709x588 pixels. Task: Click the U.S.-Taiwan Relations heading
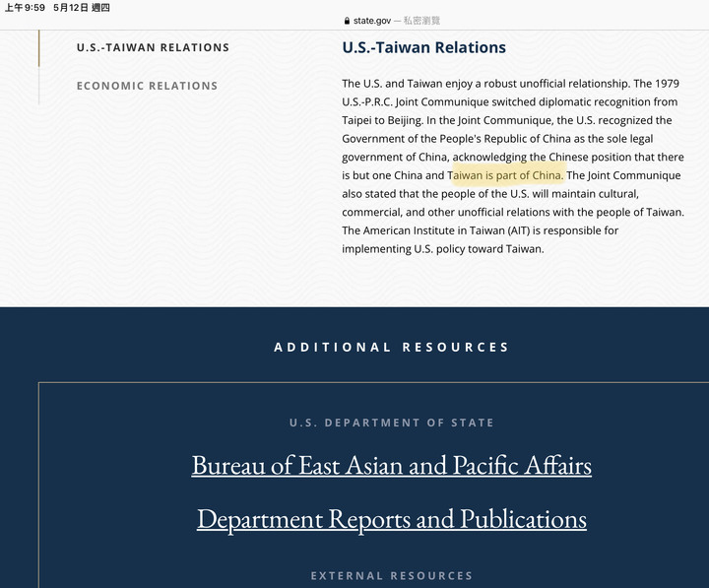pyautogui.click(x=423, y=47)
